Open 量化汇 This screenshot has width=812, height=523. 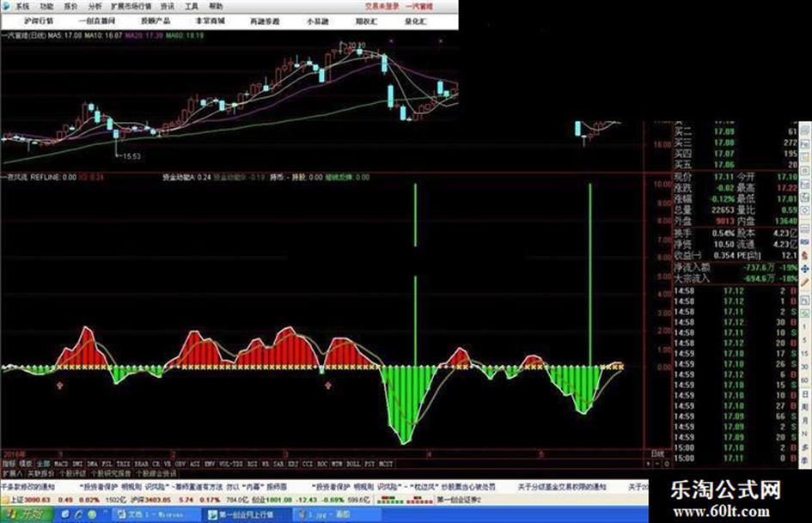point(415,21)
